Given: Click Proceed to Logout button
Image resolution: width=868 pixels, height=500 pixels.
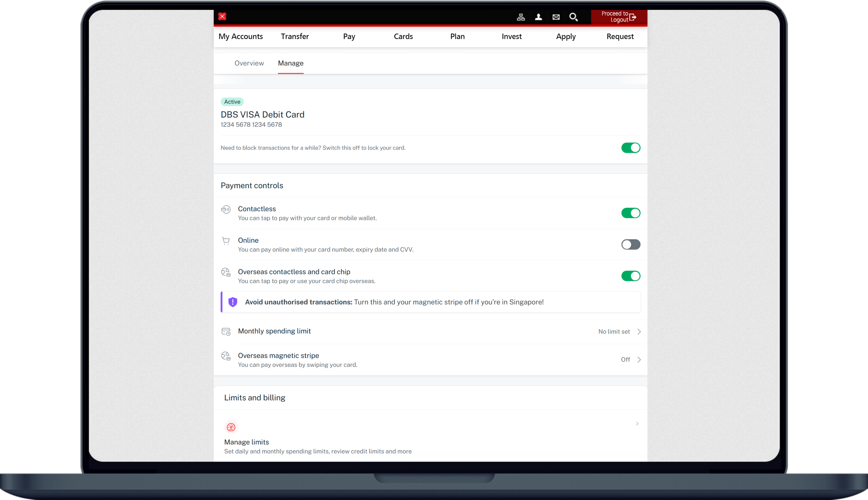Looking at the screenshot, I should (619, 17).
